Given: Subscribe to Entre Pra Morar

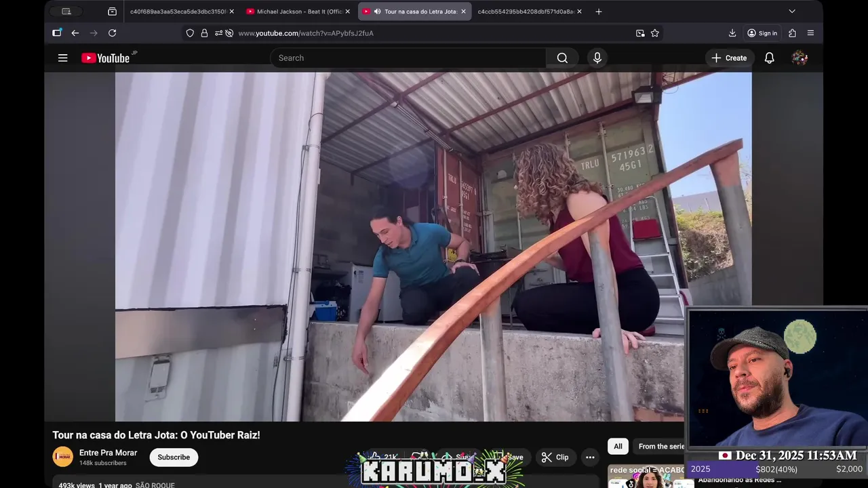Looking at the screenshot, I should point(174,457).
